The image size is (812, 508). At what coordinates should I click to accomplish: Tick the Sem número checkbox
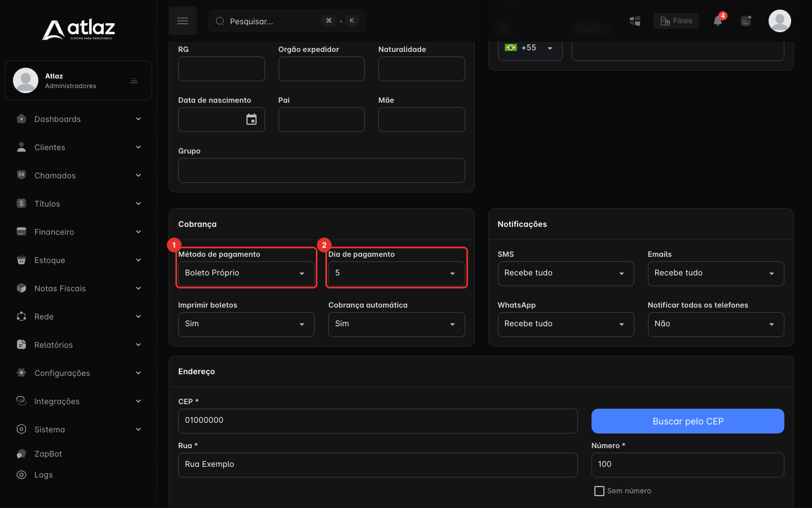point(599,491)
